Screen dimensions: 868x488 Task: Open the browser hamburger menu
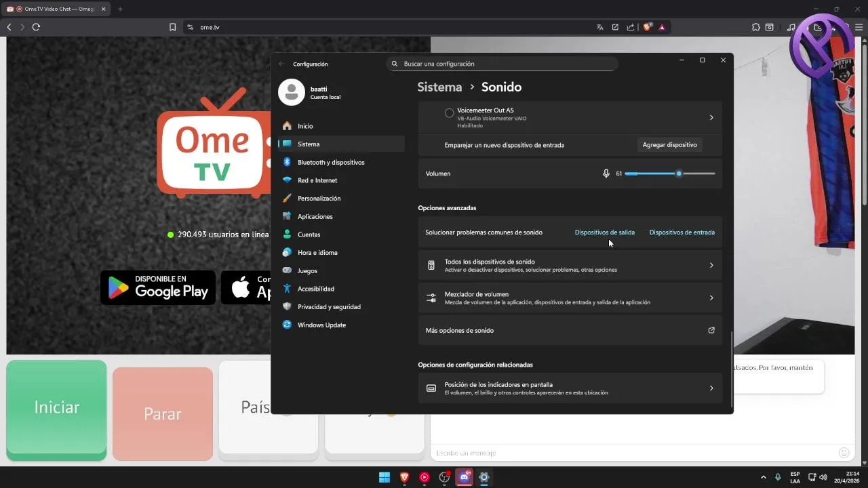[x=859, y=27]
